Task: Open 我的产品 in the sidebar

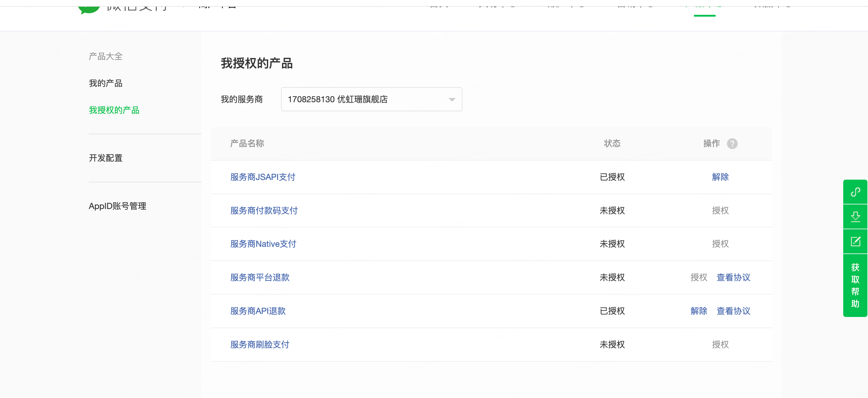Action: (105, 83)
